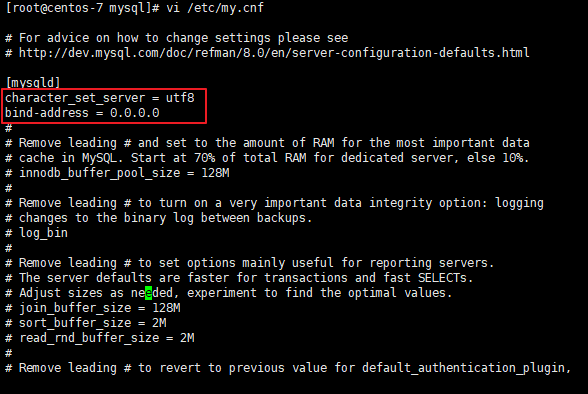The image size is (588, 394).
Task: Click the commented log_bin line
Action: (36, 233)
